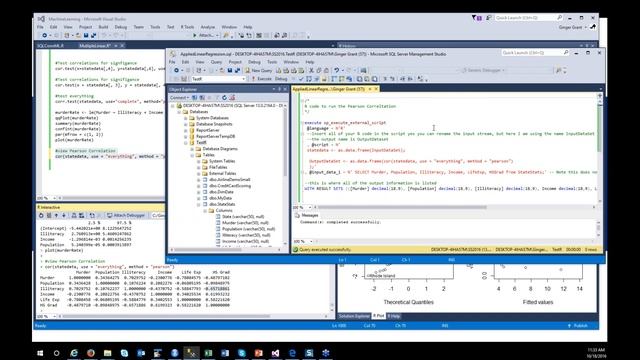The height and width of the screenshot is (360, 640).
Task: Click the Windows Start button
Action: tap(40, 353)
